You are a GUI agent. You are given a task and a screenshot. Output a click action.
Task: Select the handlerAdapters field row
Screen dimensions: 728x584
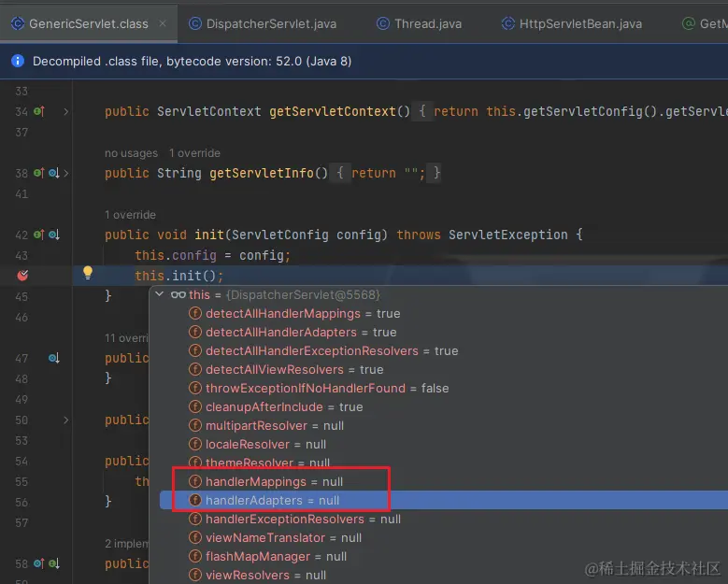pyautogui.click(x=443, y=501)
